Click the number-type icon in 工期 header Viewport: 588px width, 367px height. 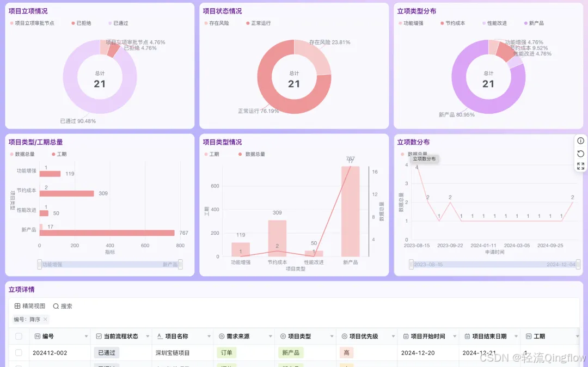click(529, 337)
